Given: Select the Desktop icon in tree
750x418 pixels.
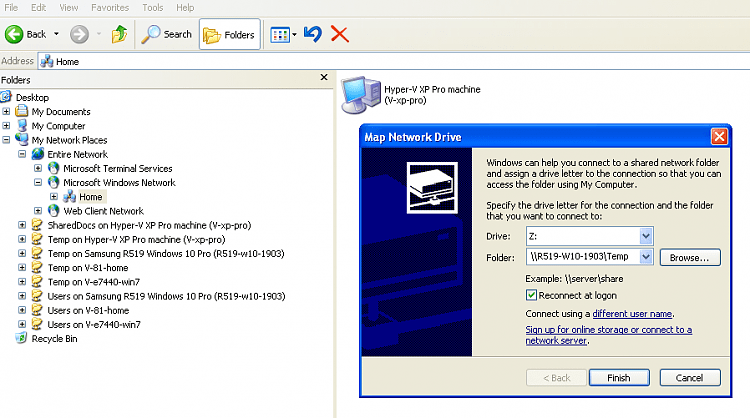Looking at the screenshot, I should tap(6, 97).
